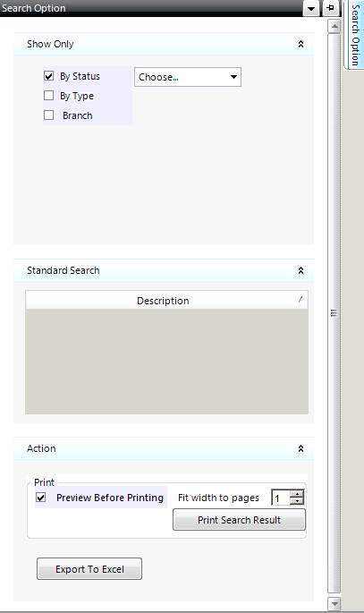The height and width of the screenshot is (613, 364).
Task: Sort by the Description column header
Action: pyautogui.click(x=166, y=301)
